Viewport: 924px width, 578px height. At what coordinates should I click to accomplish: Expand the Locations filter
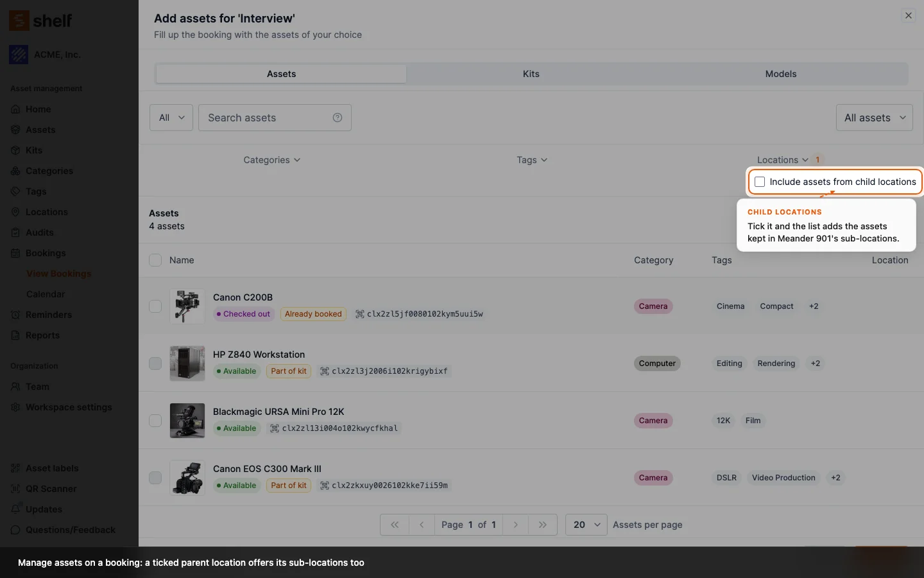tap(783, 160)
